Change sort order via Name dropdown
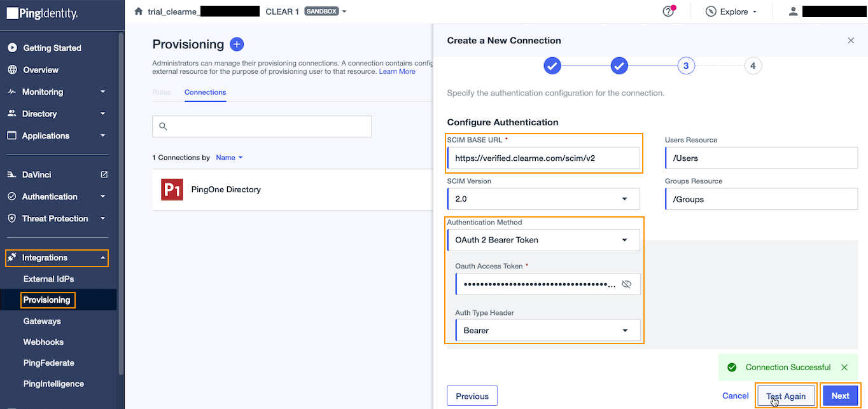 click(x=229, y=157)
